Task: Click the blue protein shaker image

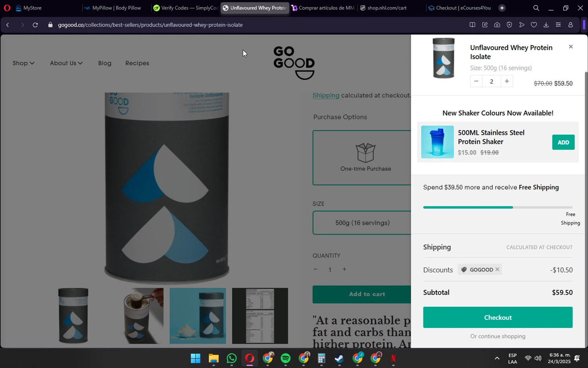Action: (x=437, y=142)
